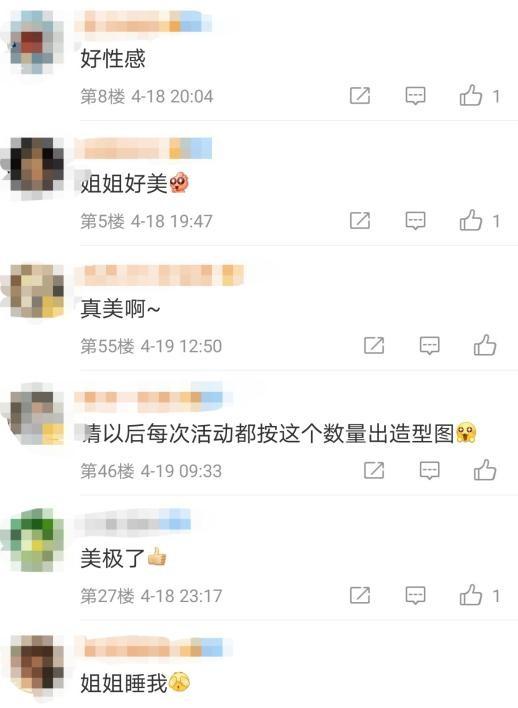Open username above the 姐姐睡我 comment
The image size is (518, 708).
click(x=154, y=647)
